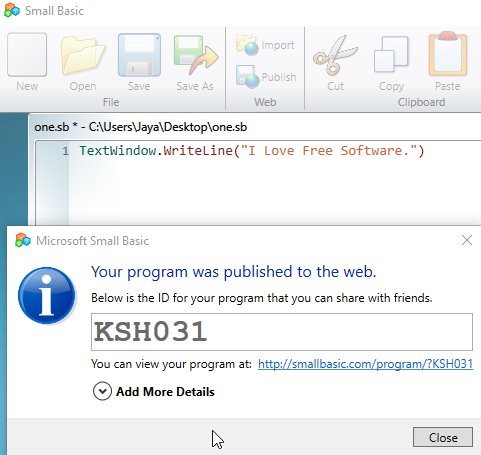The width and height of the screenshot is (481, 455).
Task: Click the 'Below is the ID' message text
Action: point(262,298)
